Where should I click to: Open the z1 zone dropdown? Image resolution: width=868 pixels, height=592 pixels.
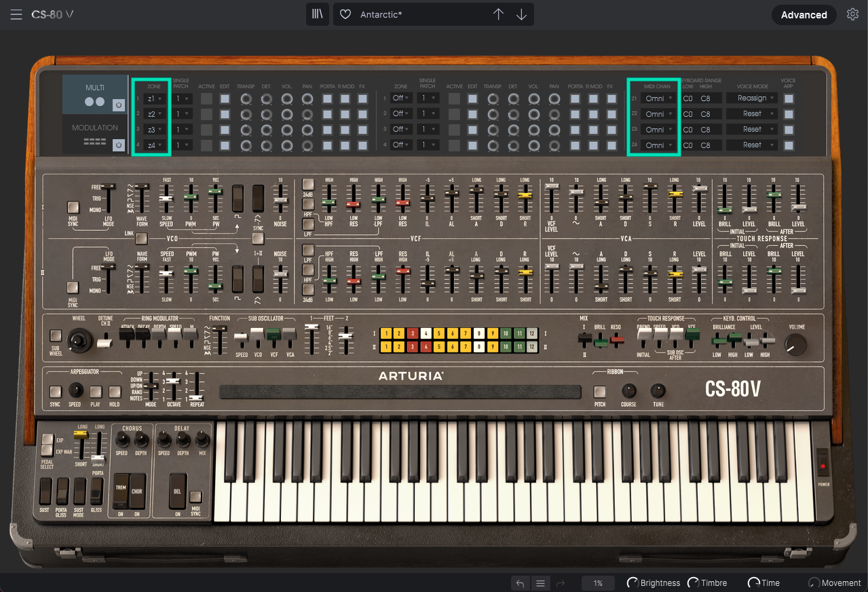click(x=154, y=98)
